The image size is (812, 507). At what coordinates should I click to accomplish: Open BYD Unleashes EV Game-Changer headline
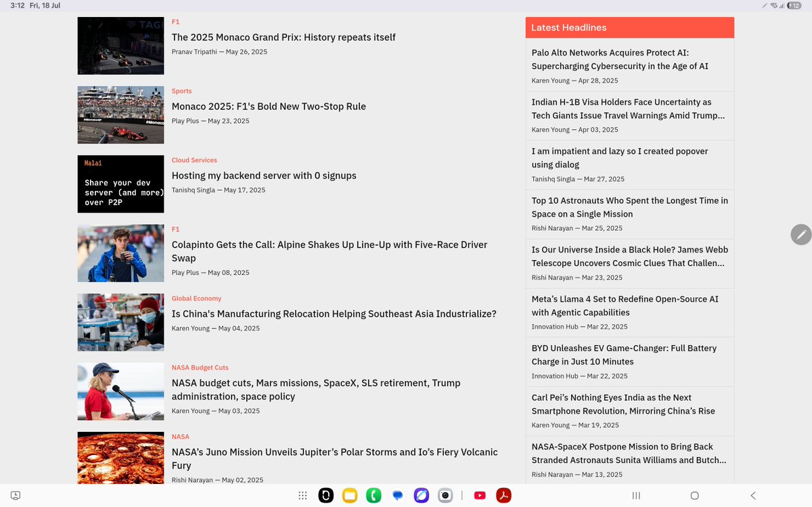[624, 355]
